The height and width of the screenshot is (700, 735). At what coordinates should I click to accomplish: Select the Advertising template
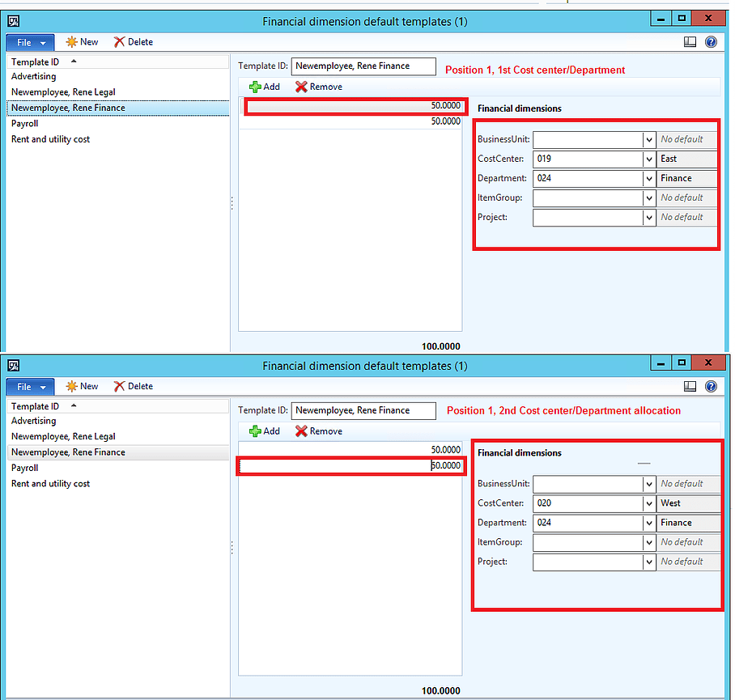[33, 76]
